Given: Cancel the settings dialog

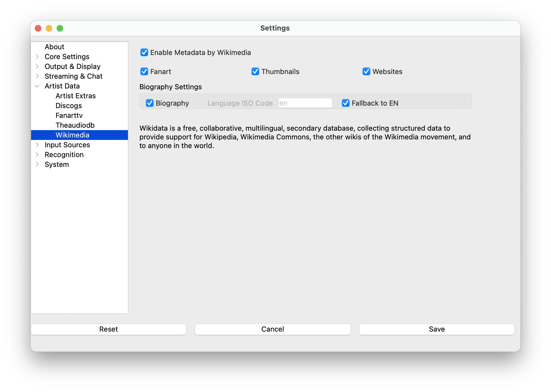Looking at the screenshot, I should pos(273,329).
